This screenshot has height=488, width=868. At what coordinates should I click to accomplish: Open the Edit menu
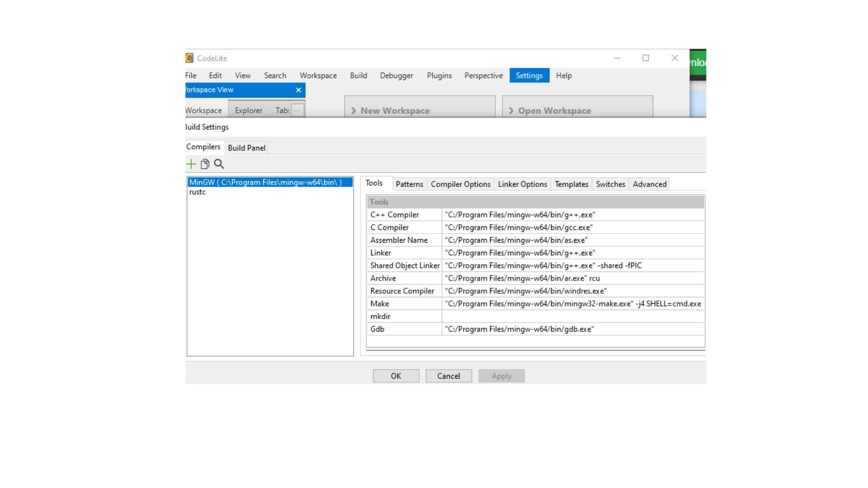click(x=215, y=75)
